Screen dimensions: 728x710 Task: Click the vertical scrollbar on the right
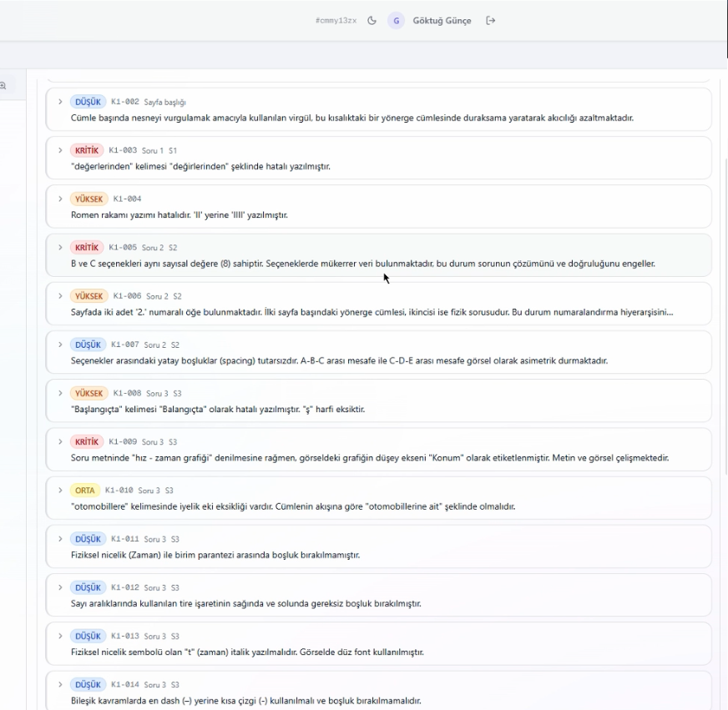[723, 250]
